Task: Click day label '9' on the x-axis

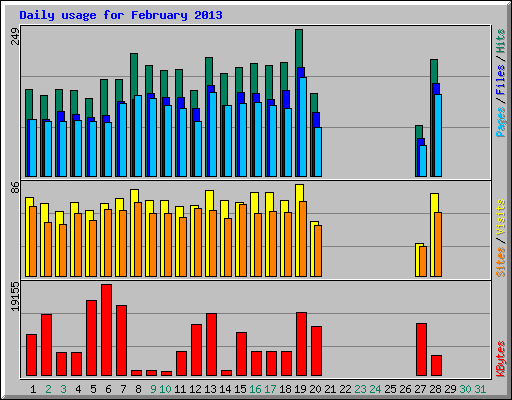Action: [x=153, y=389]
